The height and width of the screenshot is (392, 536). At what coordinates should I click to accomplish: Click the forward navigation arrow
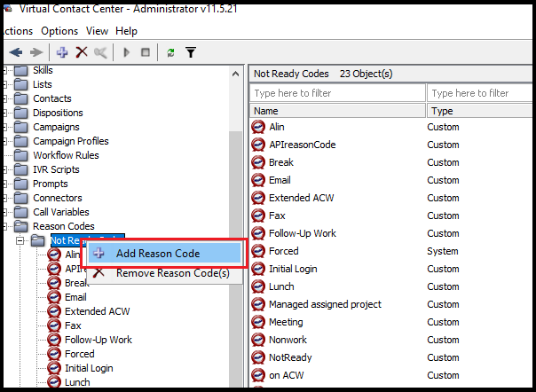pos(36,52)
